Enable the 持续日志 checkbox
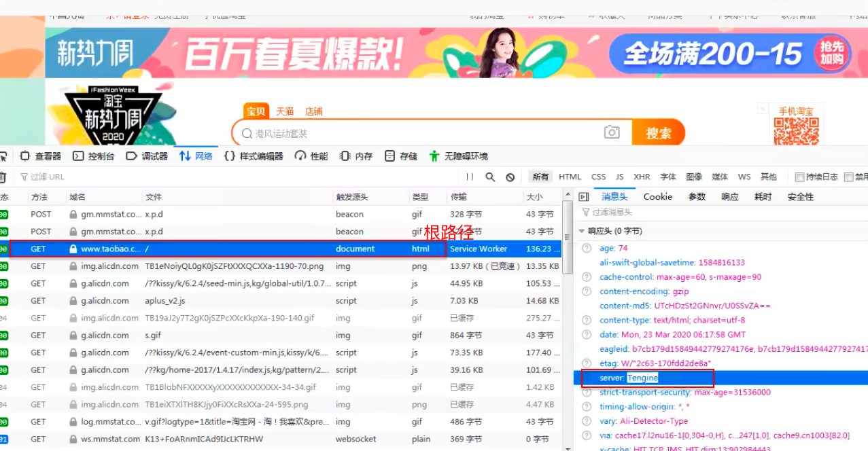The image size is (868, 451). [799, 177]
